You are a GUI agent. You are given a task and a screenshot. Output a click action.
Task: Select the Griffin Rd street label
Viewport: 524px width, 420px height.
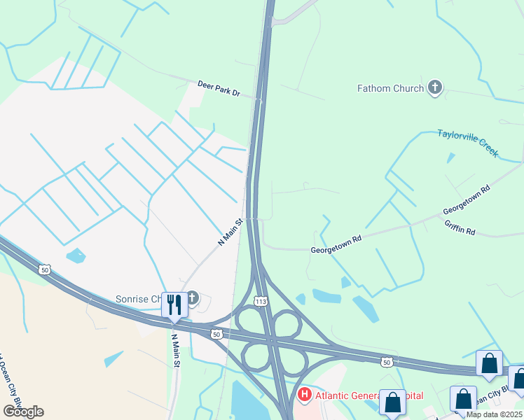pyautogui.click(x=460, y=227)
